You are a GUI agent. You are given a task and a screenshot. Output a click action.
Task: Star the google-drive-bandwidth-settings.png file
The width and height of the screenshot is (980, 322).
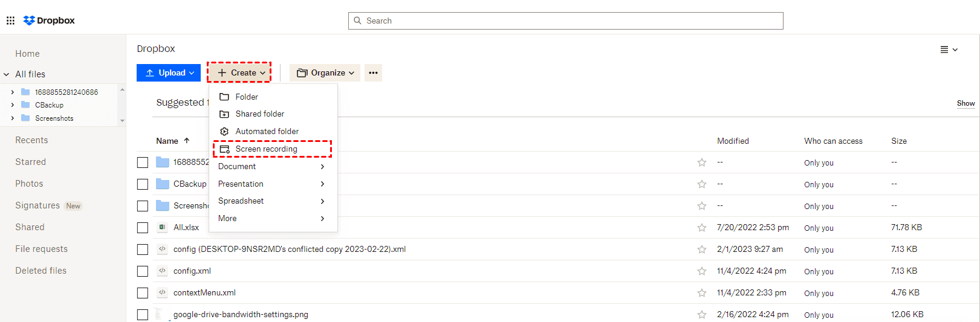(x=701, y=315)
